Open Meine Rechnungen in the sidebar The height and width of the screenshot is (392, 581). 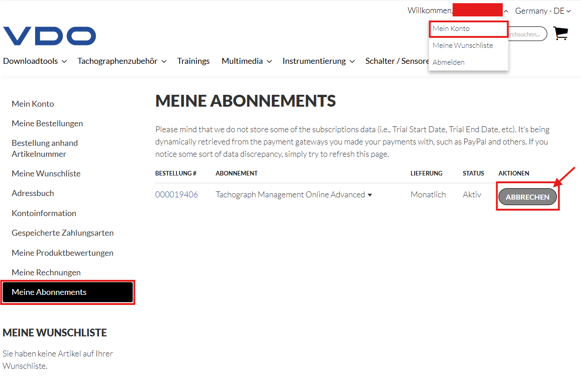tap(46, 273)
